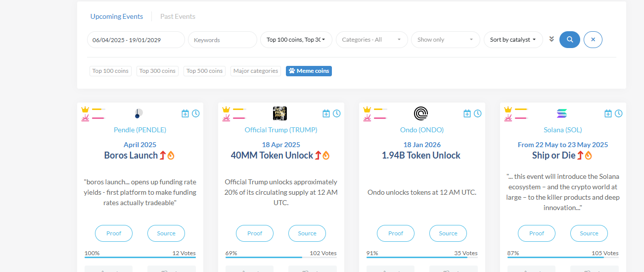Click the clock icon on Official Trump card

337,113
